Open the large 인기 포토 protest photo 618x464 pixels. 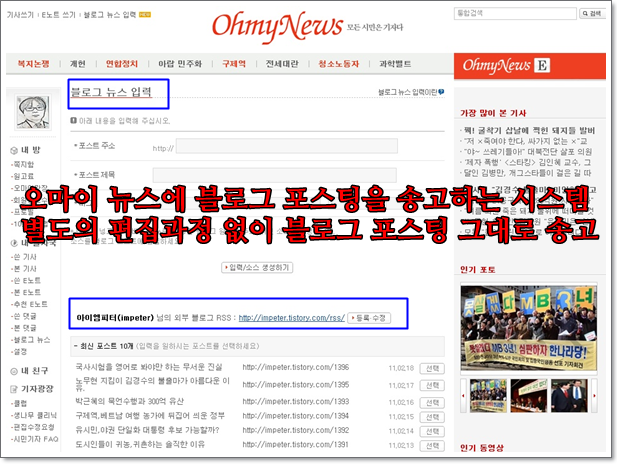(x=529, y=328)
